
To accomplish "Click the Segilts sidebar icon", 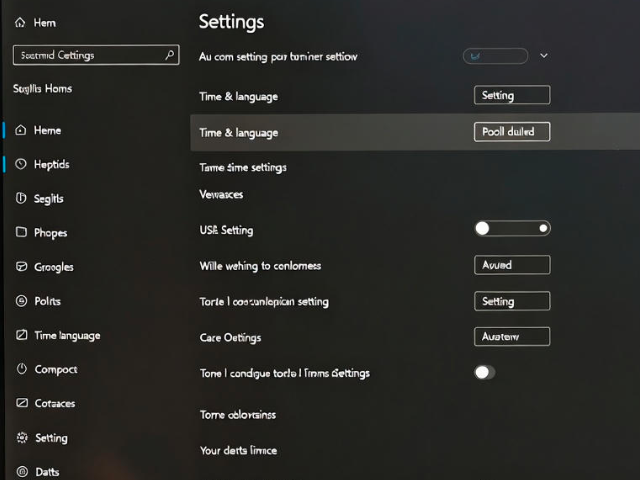I will pos(22,198).
